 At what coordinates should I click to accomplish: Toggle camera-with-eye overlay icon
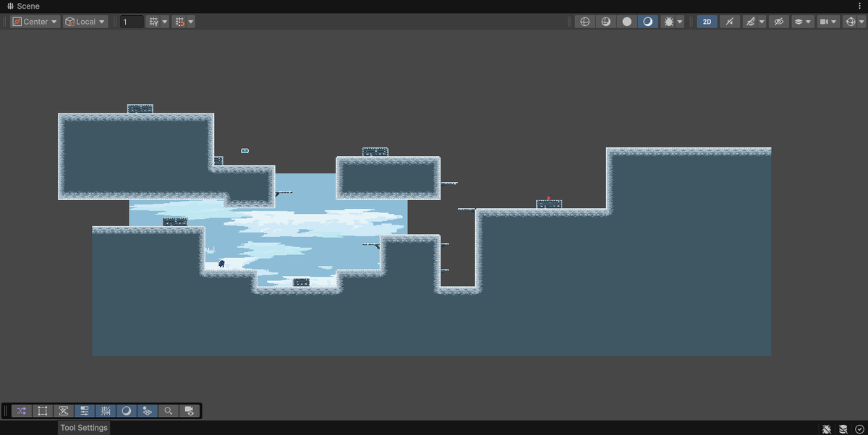[190, 410]
